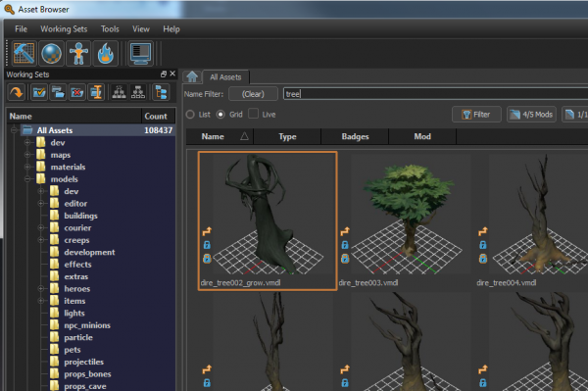Switch to the All Assets tab
Screen dimensions: 588x391
pos(225,77)
